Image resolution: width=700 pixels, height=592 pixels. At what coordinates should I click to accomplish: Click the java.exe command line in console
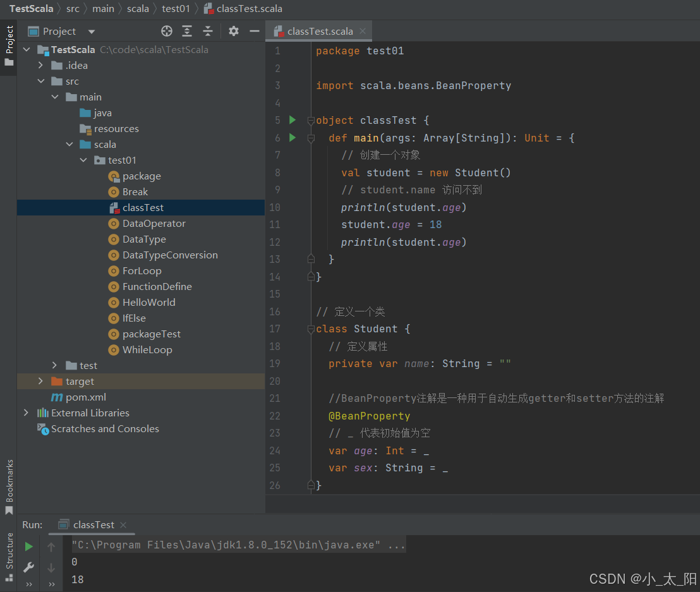239,545
